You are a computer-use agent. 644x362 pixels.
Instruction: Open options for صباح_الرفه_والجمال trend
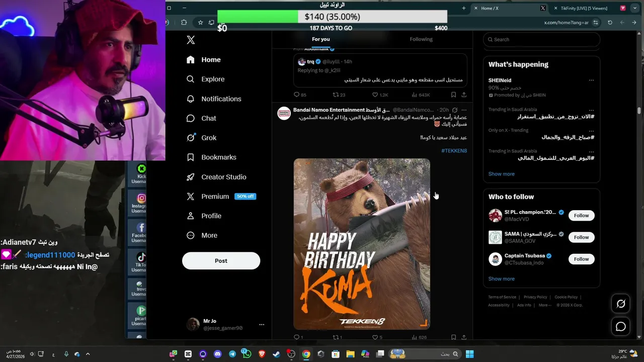[x=591, y=131]
